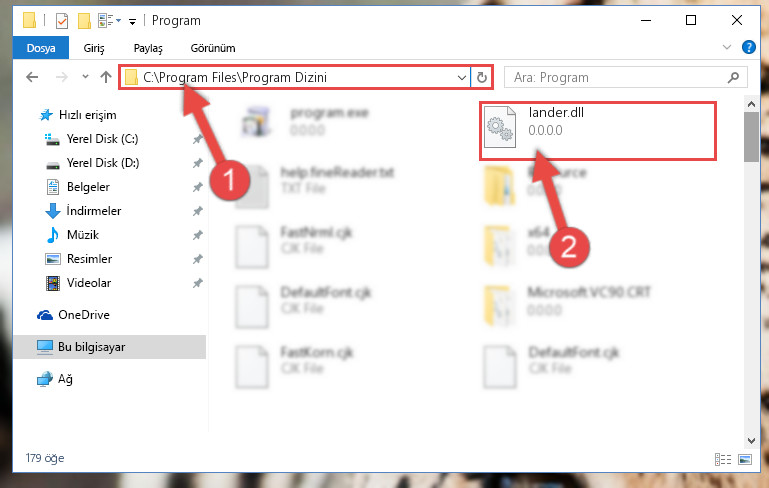The width and height of the screenshot is (769, 488).
Task: Unpin Belgeler from quick access
Action: 197,187
